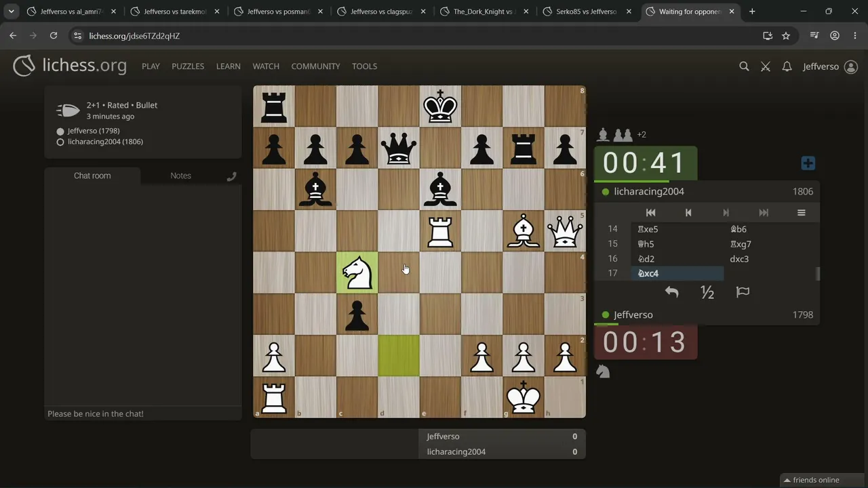The image size is (868, 488).
Task: Offer a draw with the ½ button
Action: (x=707, y=292)
